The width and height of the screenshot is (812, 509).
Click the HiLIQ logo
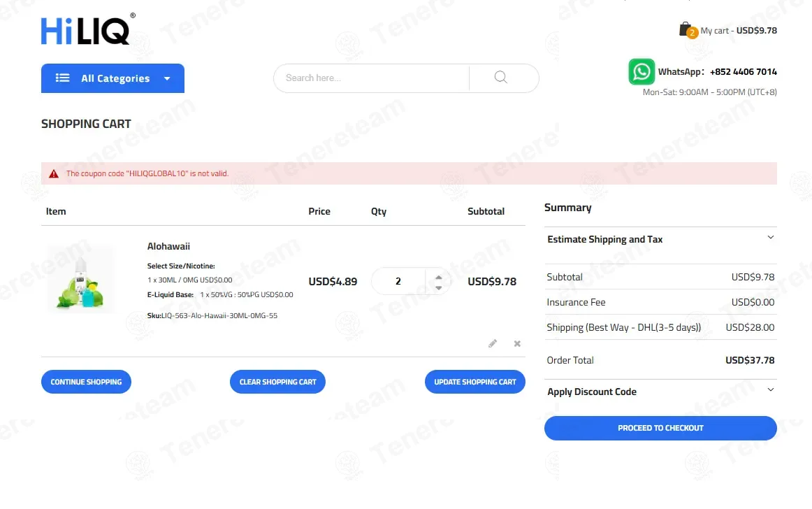(x=88, y=29)
